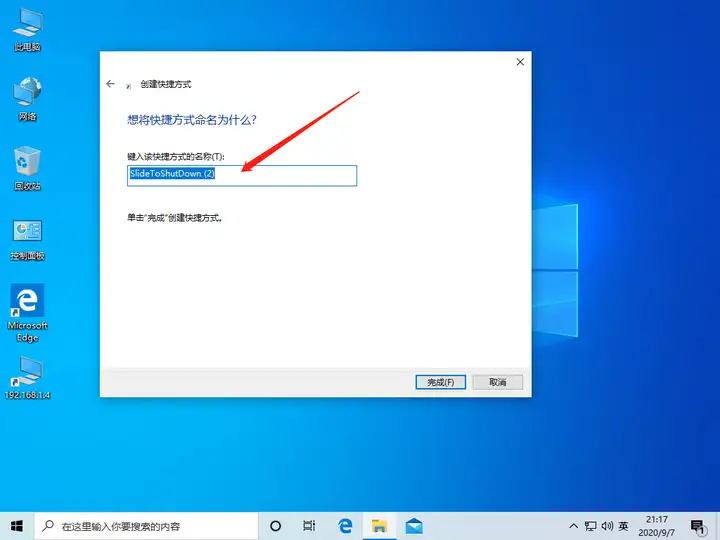Switch input language indicator 英
720x540 pixels.
click(x=623, y=526)
